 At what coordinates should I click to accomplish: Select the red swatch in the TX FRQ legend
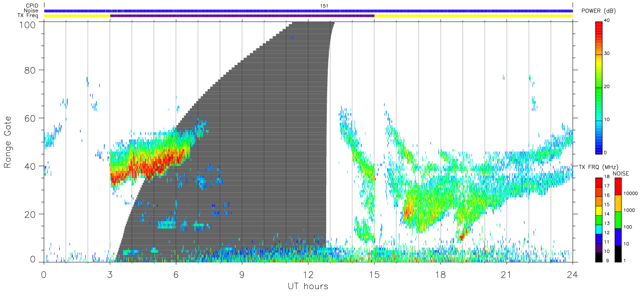599,181
